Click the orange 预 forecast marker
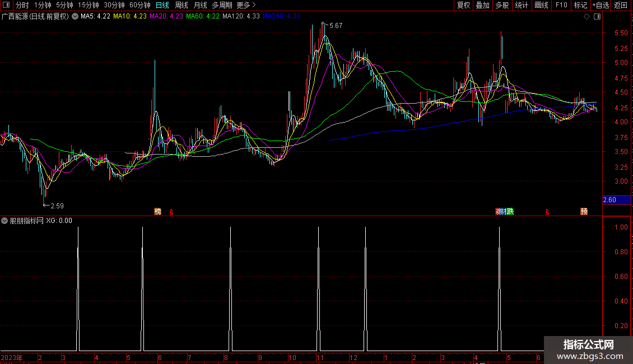 click(x=584, y=212)
